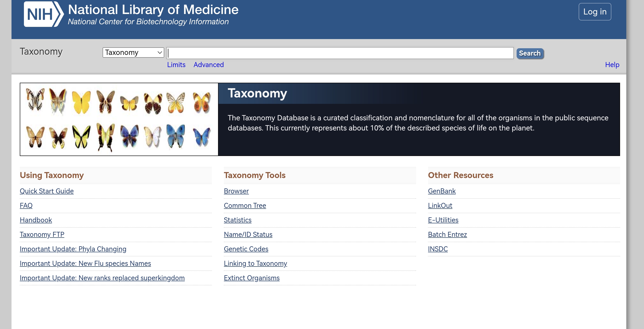The width and height of the screenshot is (644, 329).
Task: Go to the GenBank resource
Action: [442, 191]
